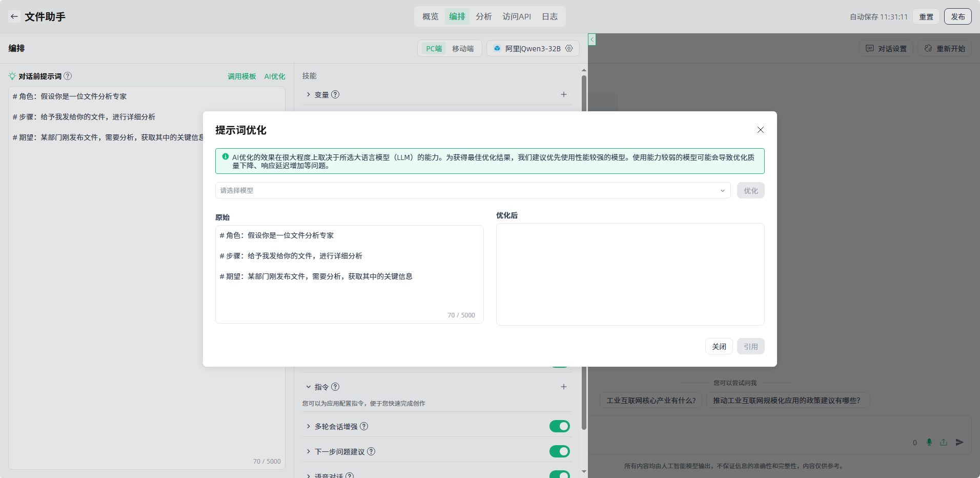This screenshot has width=980, height=478.
Task: Click the send arrow icon in chat
Action: point(959,442)
